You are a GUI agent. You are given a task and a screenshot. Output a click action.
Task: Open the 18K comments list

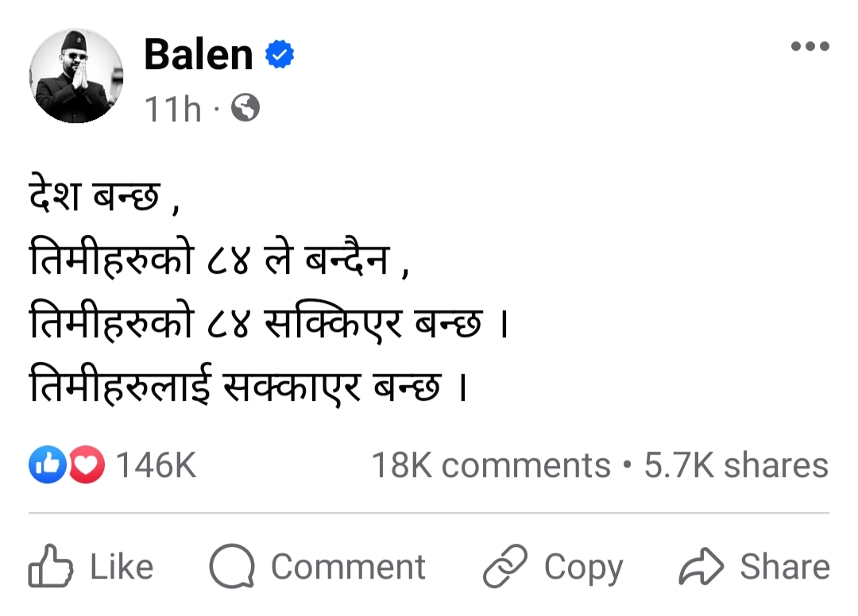click(491, 465)
